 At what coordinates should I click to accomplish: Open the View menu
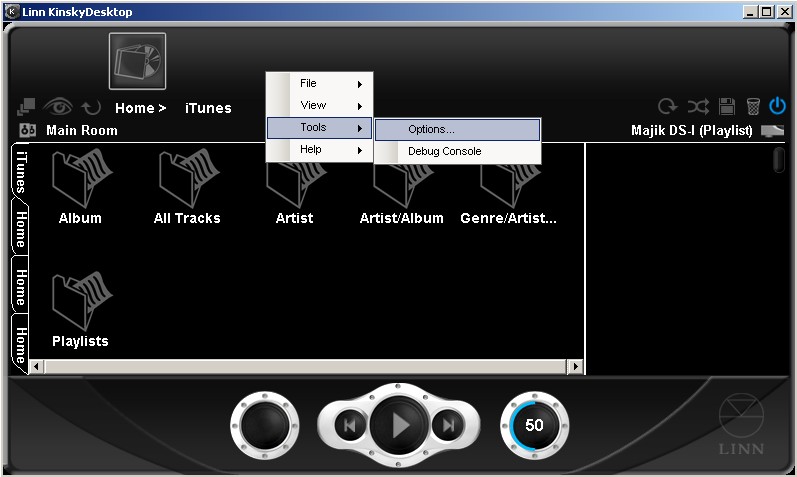tap(319, 105)
